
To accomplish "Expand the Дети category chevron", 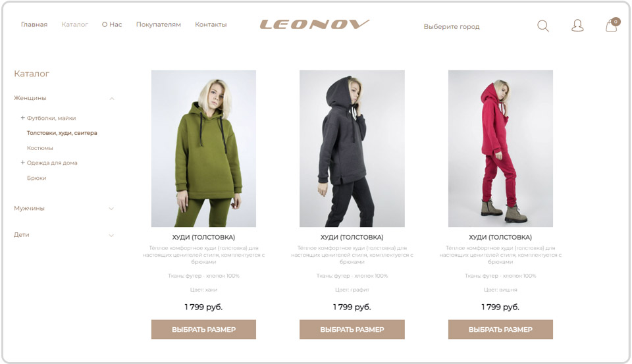I will pyautogui.click(x=111, y=235).
